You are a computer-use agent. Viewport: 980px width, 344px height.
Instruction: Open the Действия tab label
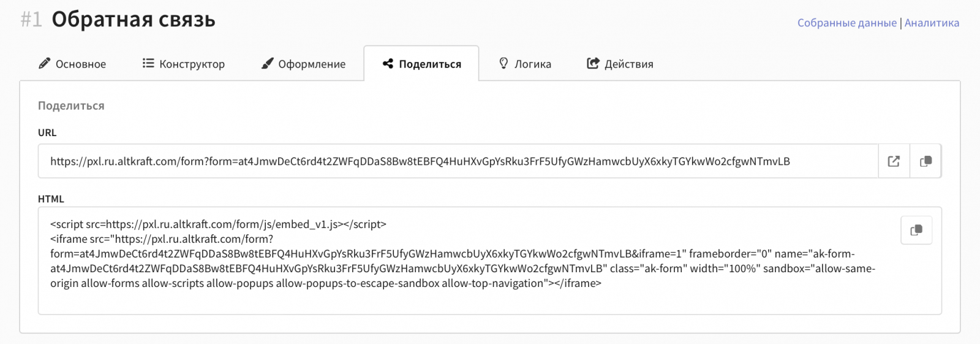pyautogui.click(x=629, y=64)
